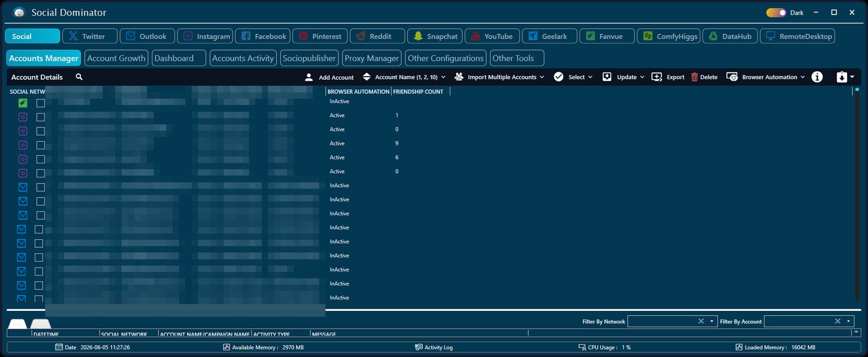Open the download icon dropdown at toolbar end
The image size is (868, 357).
coord(845,77)
